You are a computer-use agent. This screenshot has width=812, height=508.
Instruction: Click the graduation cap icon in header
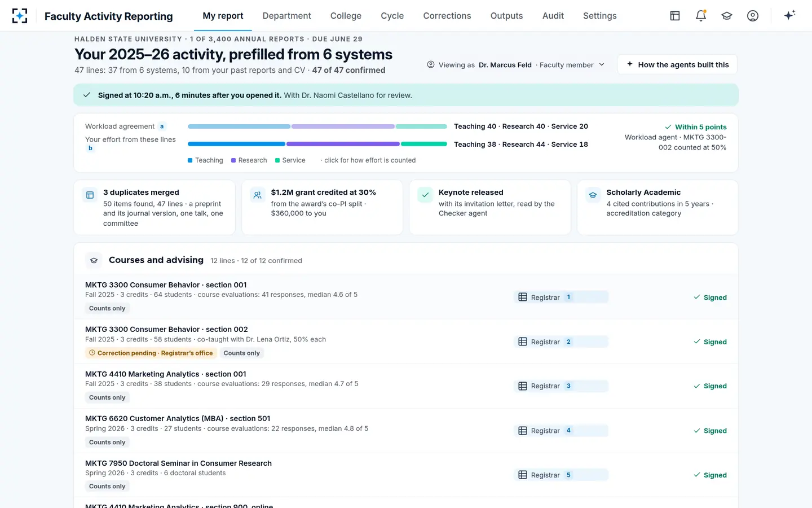(727, 16)
